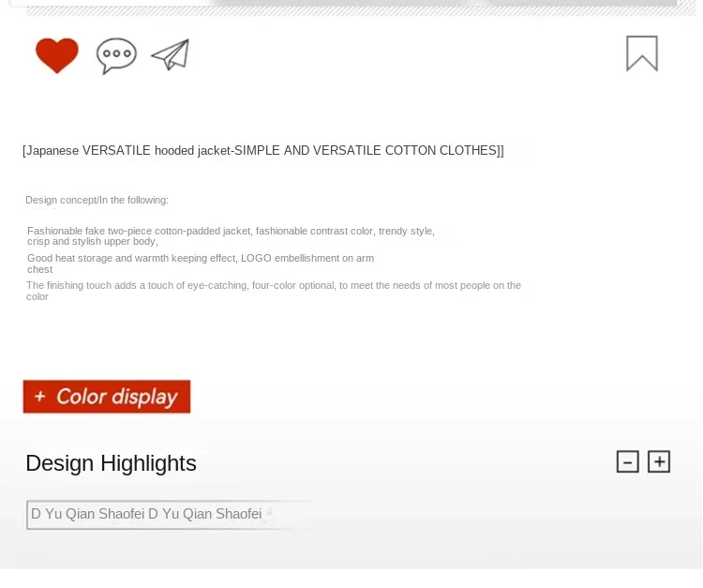Open comments via speech bubble icon

(x=116, y=55)
